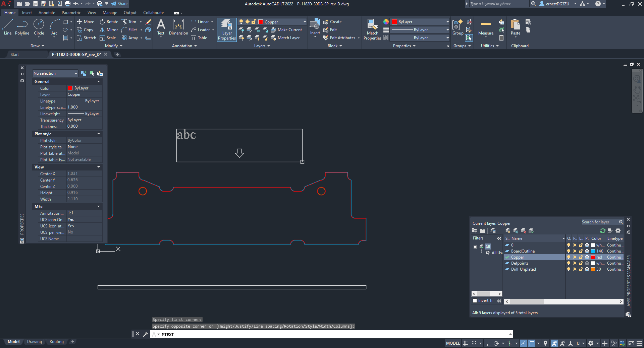Select the Circle tool
644x348 pixels.
coord(39,27)
